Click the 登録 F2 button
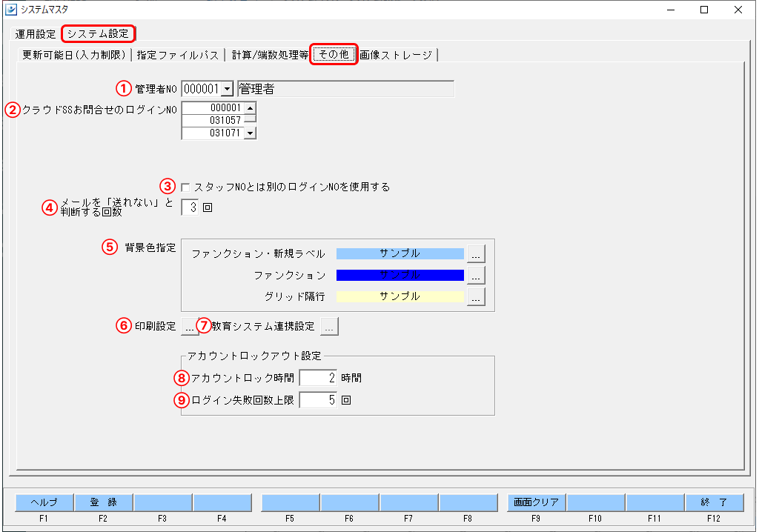This screenshot has width=759, height=532. (104, 502)
